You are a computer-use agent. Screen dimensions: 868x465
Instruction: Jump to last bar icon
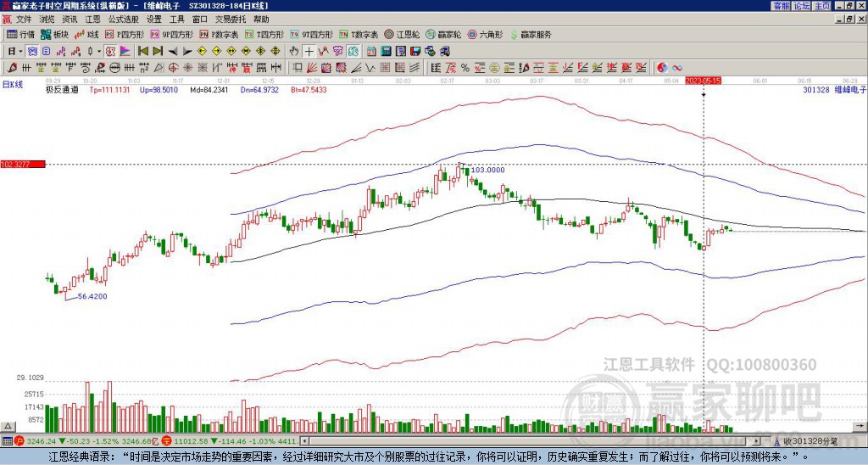[158, 52]
